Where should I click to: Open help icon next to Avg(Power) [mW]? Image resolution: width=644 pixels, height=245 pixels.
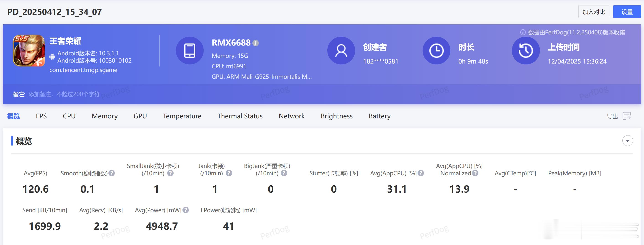pyautogui.click(x=186, y=210)
